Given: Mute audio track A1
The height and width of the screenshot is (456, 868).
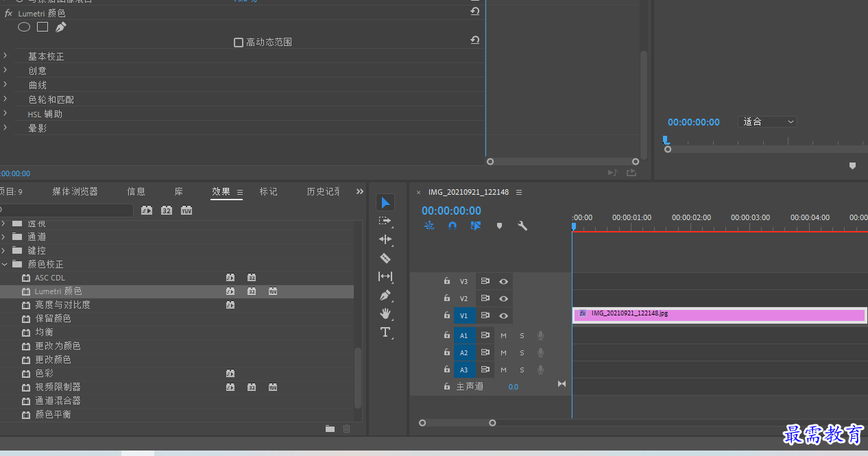Looking at the screenshot, I should [503, 335].
